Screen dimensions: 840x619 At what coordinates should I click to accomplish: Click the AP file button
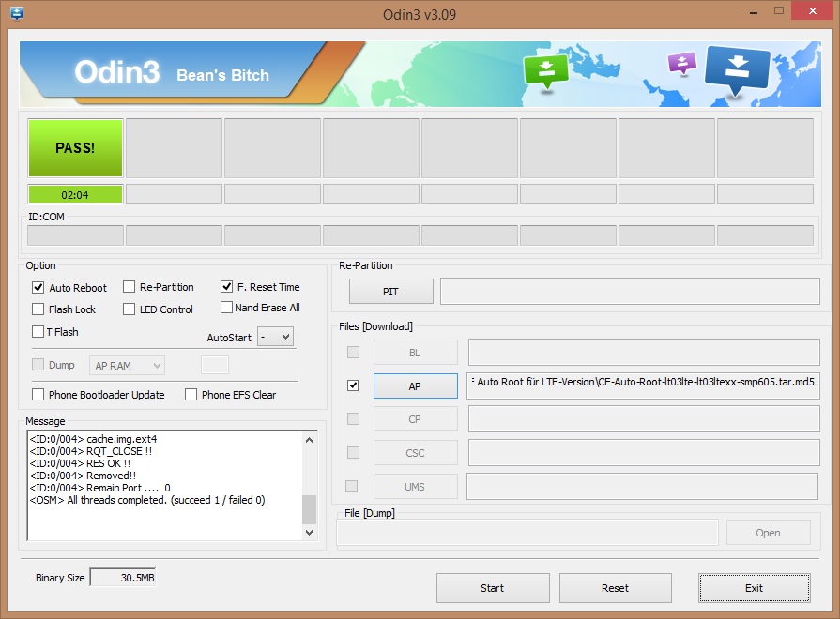point(415,386)
